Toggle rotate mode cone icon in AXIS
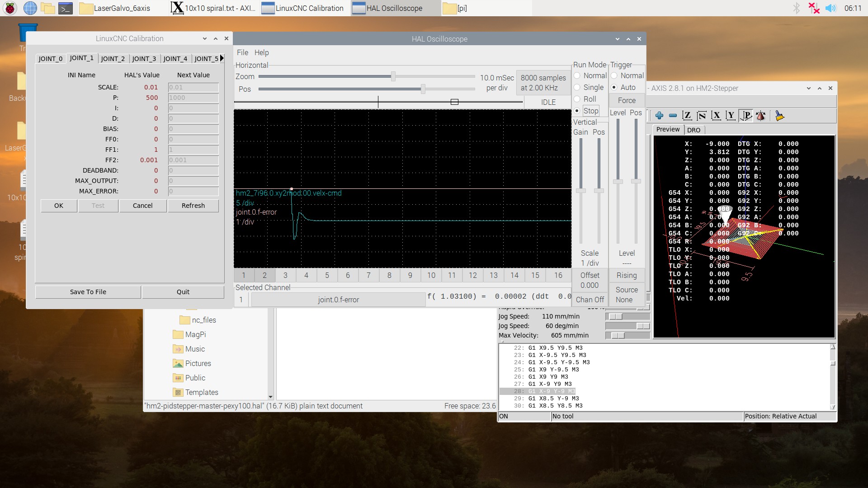868x488 pixels. pyautogui.click(x=761, y=116)
